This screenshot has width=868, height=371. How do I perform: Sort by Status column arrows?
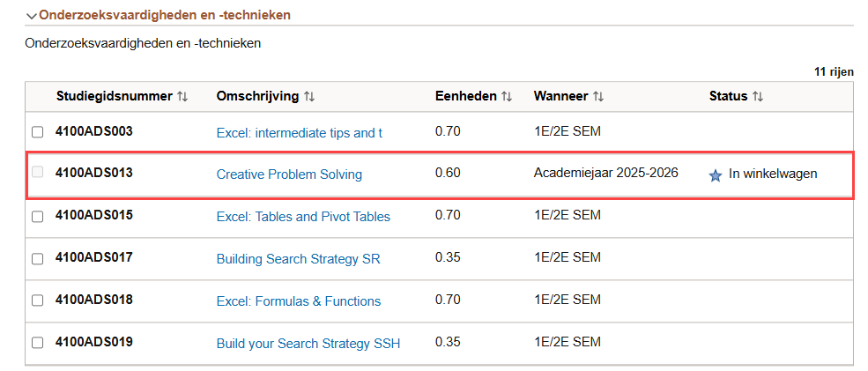[x=758, y=97]
